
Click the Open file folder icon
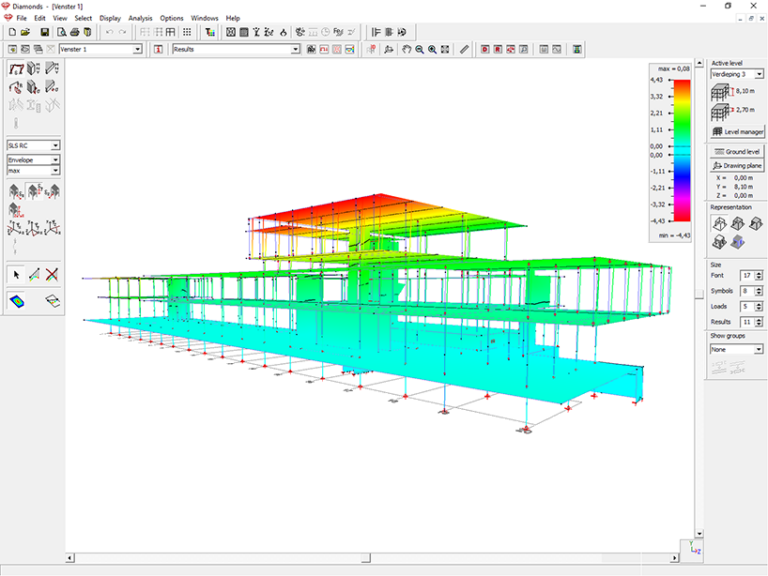click(26, 33)
